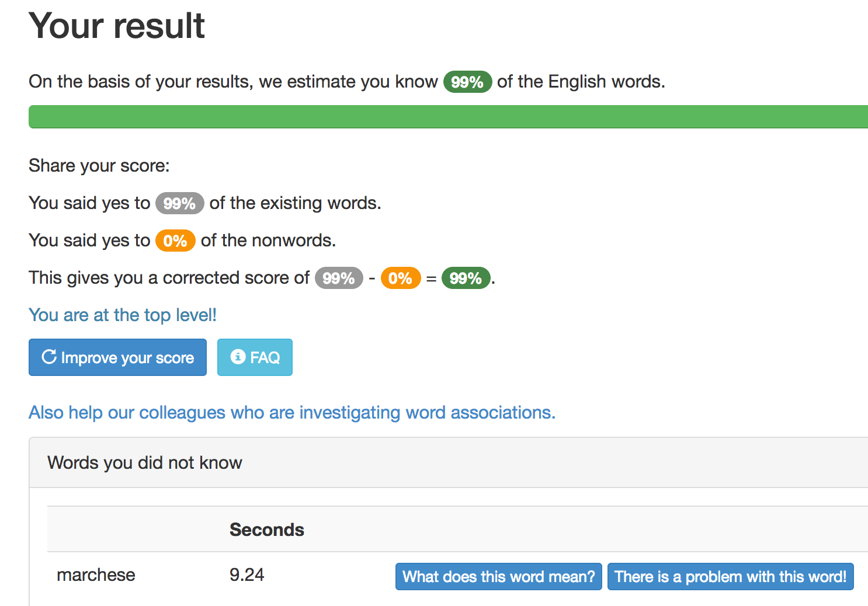Image resolution: width=868 pixels, height=606 pixels.
Task: Click the refresh icon in Improve your score
Action: [49, 357]
